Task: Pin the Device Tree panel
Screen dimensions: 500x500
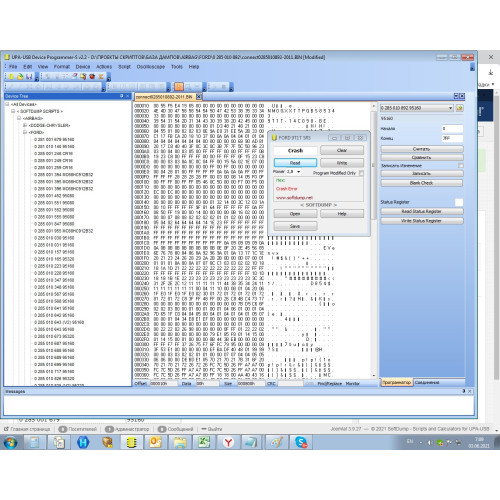Action: point(122,96)
